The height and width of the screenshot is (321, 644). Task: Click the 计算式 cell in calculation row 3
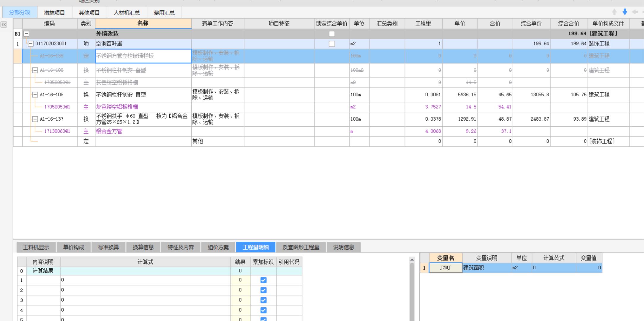146,300
